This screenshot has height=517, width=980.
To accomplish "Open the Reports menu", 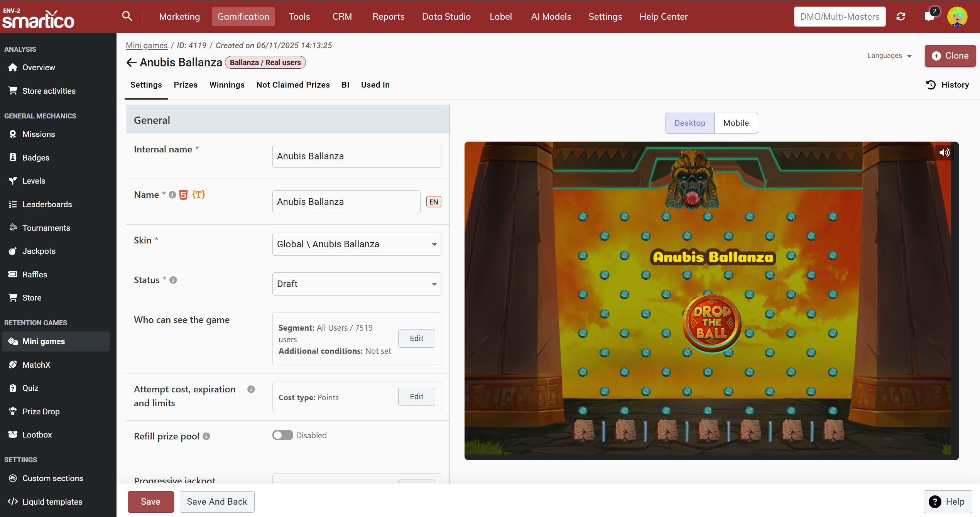I will tap(388, 17).
